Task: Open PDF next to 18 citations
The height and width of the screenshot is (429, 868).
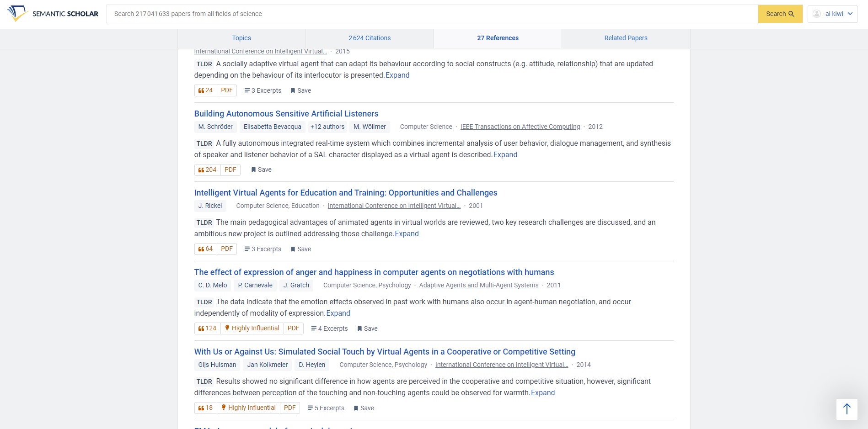Action: [x=290, y=408]
